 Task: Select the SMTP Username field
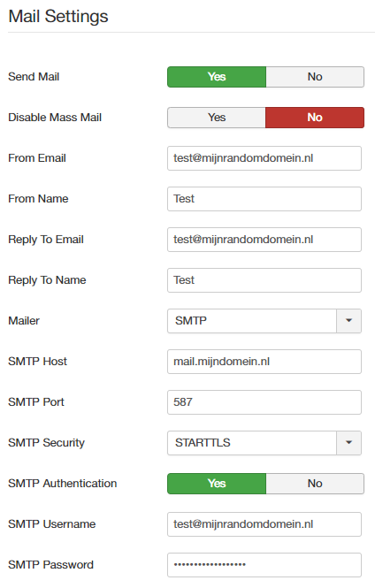264,524
